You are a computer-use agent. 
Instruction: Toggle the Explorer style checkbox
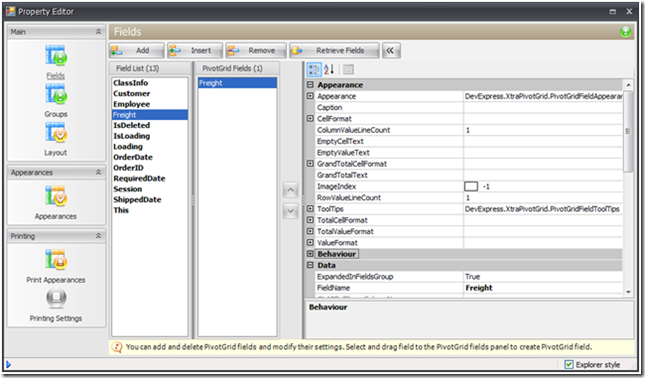(x=569, y=364)
